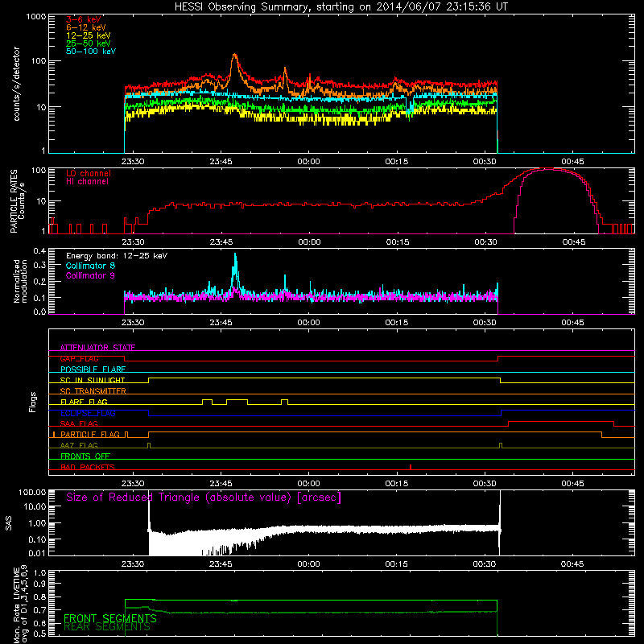Click the FLARE FLAG label
This screenshot has height=644, width=644.
point(84,402)
